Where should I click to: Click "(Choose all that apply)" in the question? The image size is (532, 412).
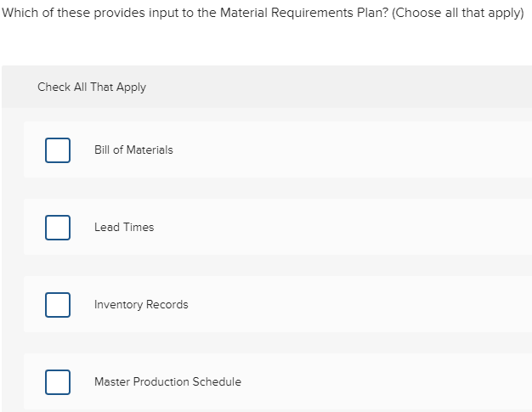point(458,14)
